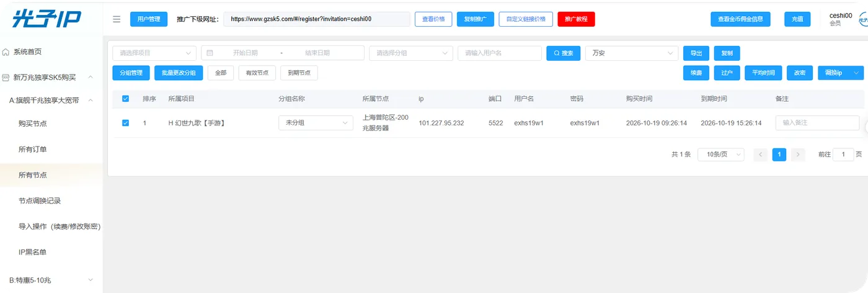Click the 前往 page number input
Screen dimensions: 868x293
point(843,154)
